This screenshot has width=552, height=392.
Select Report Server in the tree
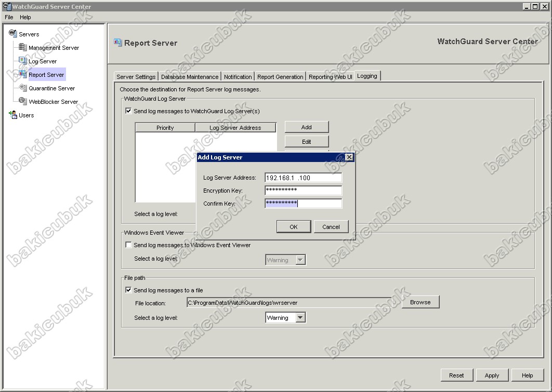coord(46,75)
